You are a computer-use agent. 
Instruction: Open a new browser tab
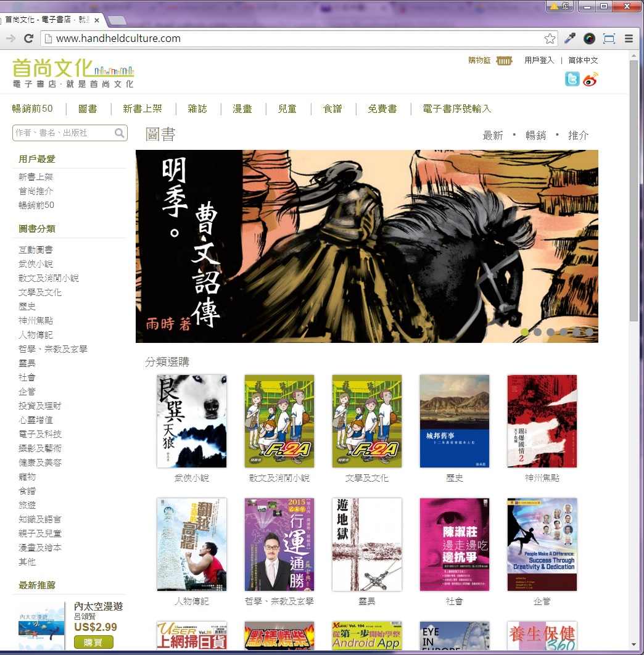click(117, 20)
